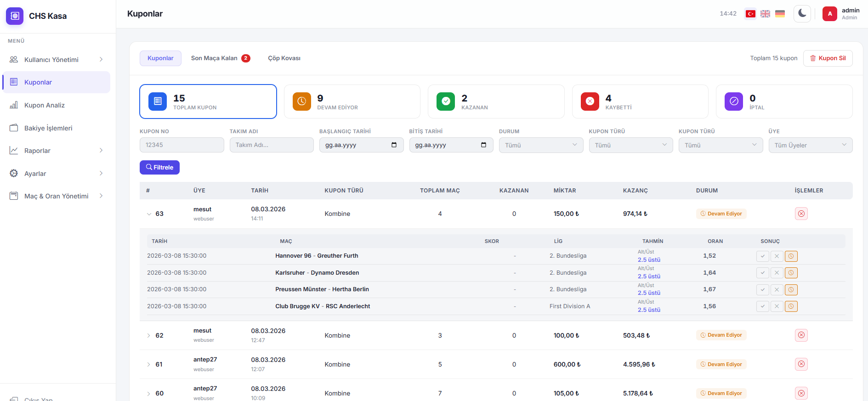Collapse coupon 63 details row
This screenshot has width=868, height=401.
[x=149, y=214]
